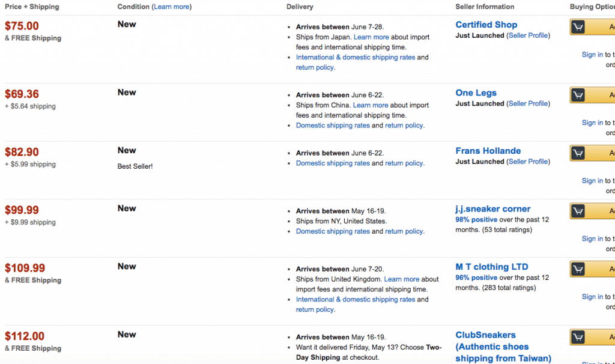Open return policy link in $99.99 offer
Screen dimensions: 615x364
click(404, 231)
